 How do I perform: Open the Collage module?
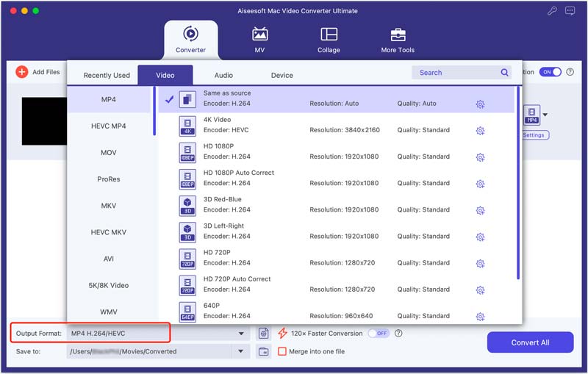click(329, 40)
